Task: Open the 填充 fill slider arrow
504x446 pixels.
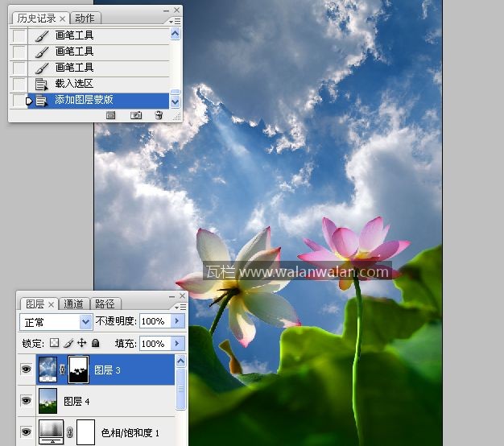Action: pos(177,343)
